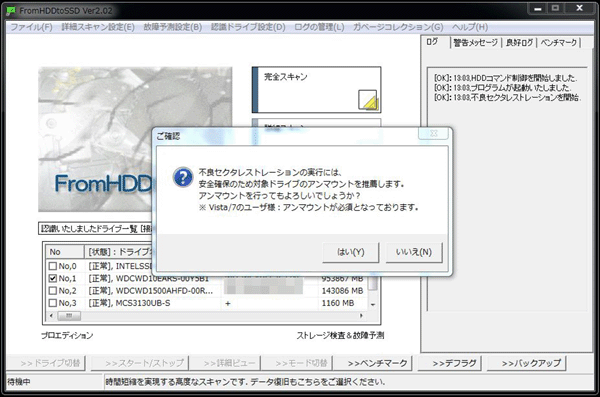Switch to the ベンチマーク tab

tap(559, 42)
